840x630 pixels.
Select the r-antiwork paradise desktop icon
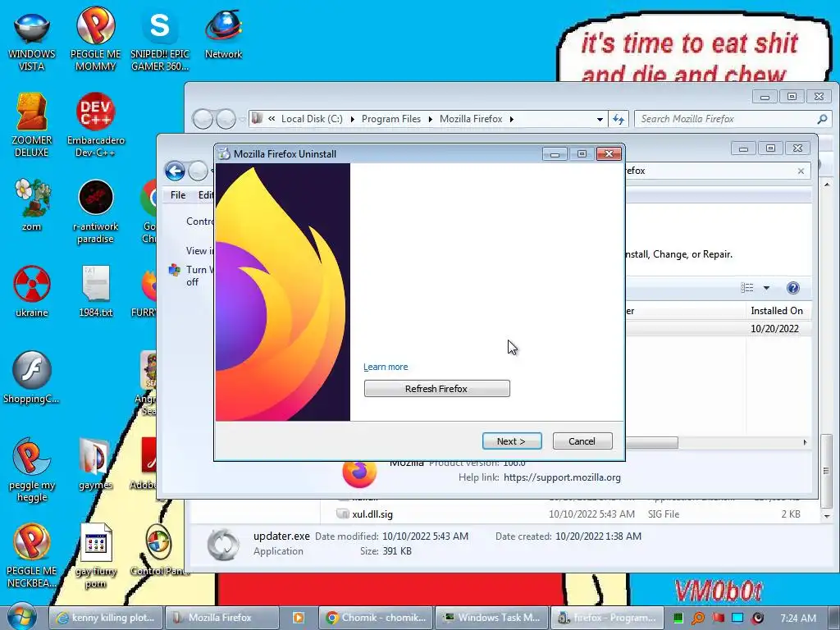click(95, 212)
